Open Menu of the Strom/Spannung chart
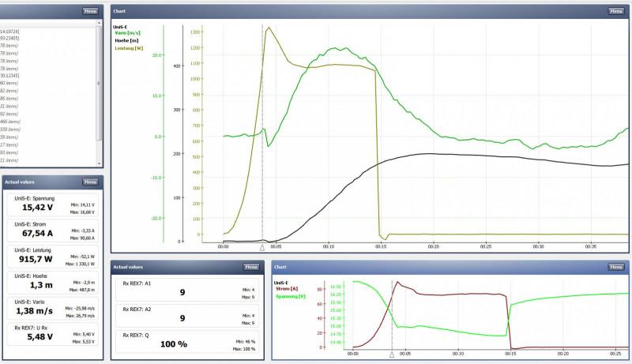This screenshot has width=632, height=364. [x=615, y=267]
